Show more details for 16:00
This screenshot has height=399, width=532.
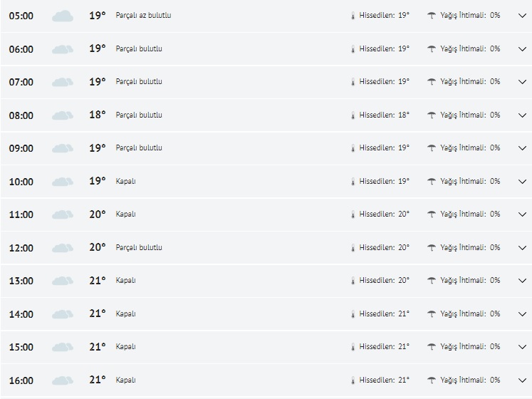pyautogui.click(x=522, y=380)
